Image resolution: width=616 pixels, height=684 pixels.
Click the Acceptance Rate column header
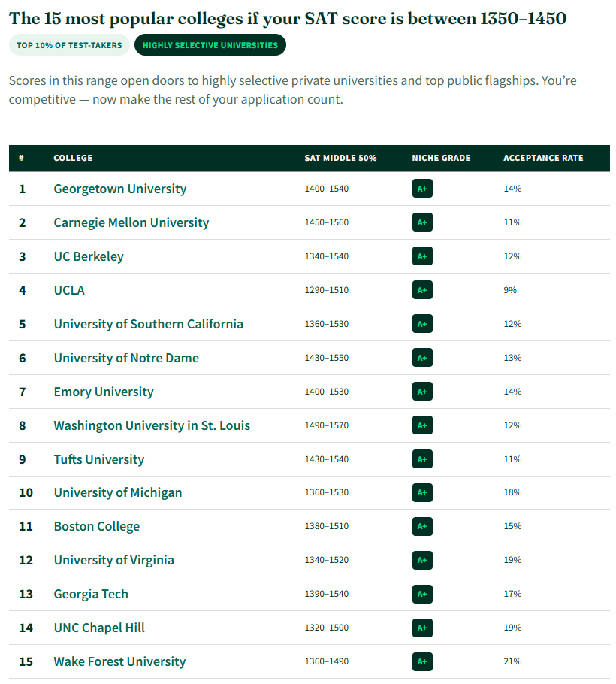(x=543, y=158)
